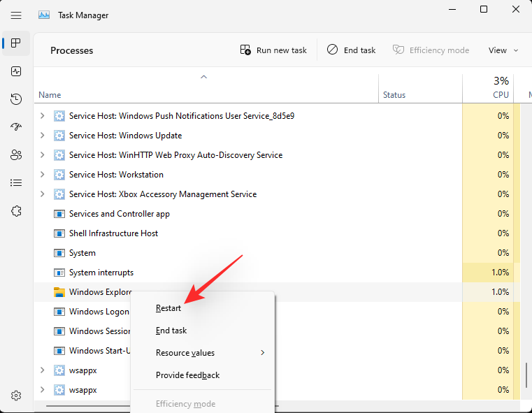Open the hamburger navigation menu
Screen dimensions: 532x413
click(16, 15)
